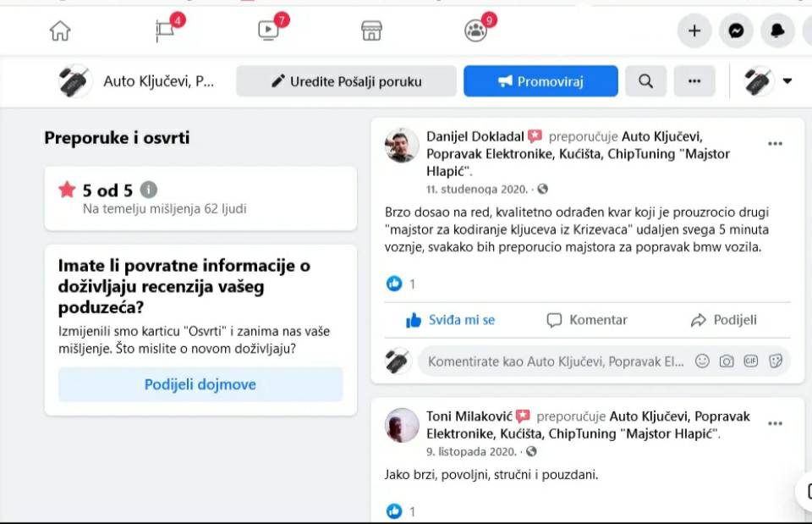Insert an emoji in the comment box

point(702,361)
